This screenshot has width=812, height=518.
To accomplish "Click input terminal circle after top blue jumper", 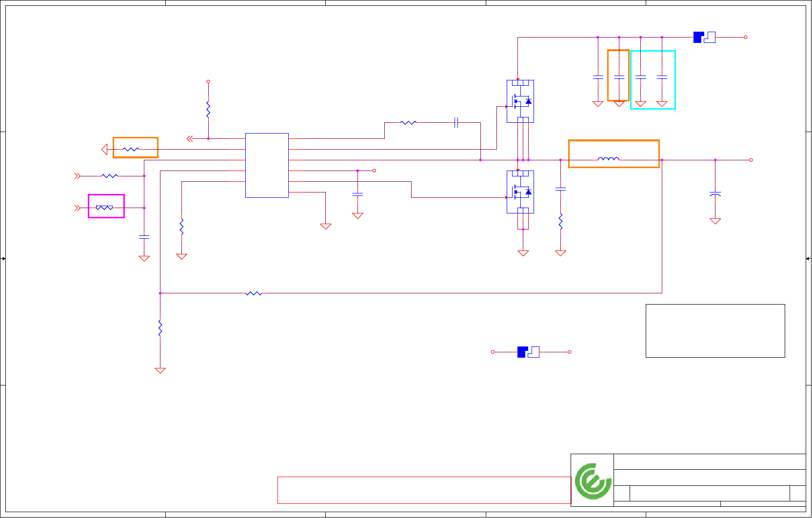I will pyautogui.click(x=746, y=37).
